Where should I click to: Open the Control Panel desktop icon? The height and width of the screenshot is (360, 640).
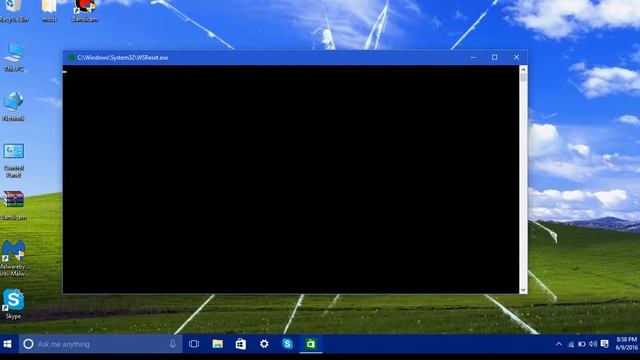pos(13,160)
